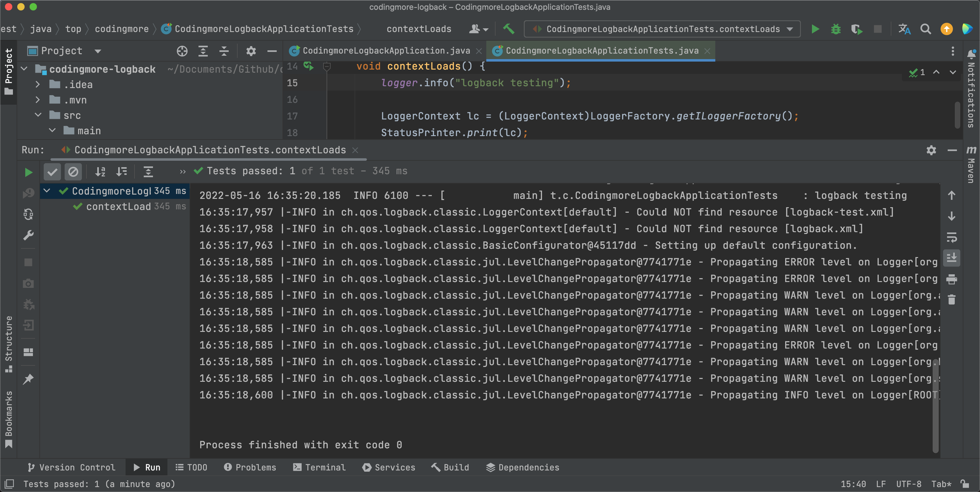Image resolution: width=980 pixels, height=492 pixels.
Task: Toggle Show Passed tests checkmark button
Action: coord(52,172)
